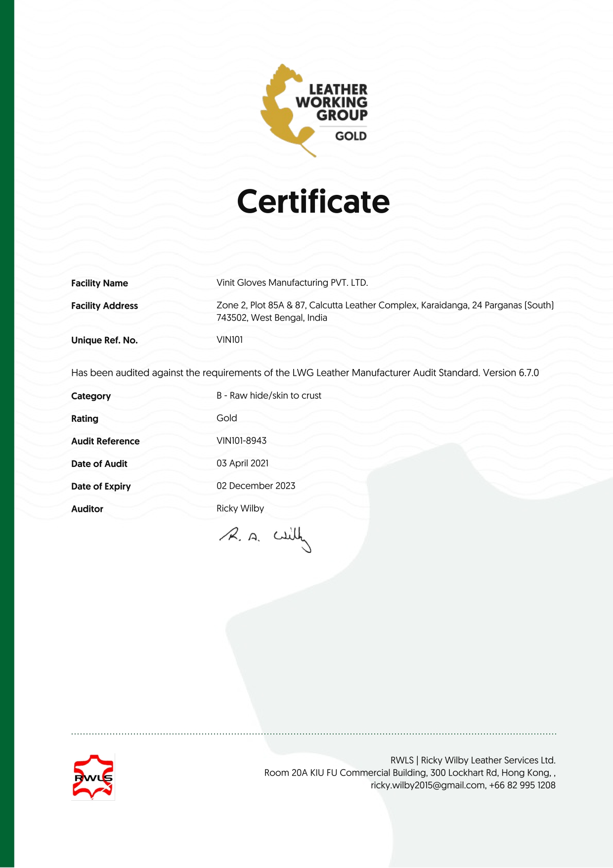Viewport: 613px width, 868px height.
Task: Select the Date of Expiry label
Action: click(101, 486)
